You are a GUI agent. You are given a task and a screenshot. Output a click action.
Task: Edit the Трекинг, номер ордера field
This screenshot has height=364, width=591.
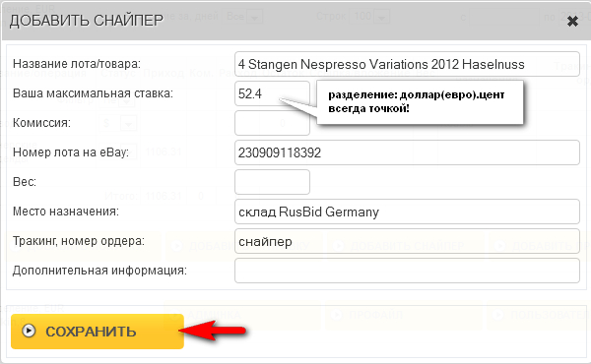(x=407, y=241)
